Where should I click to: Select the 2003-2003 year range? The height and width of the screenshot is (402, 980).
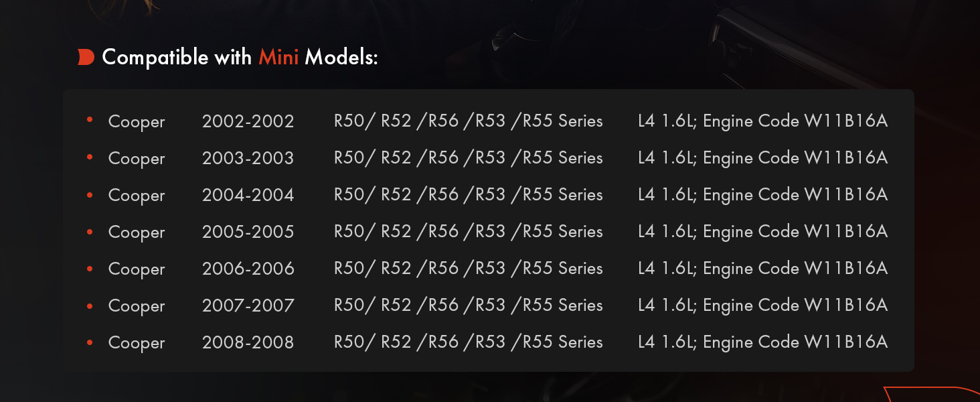coord(248,158)
